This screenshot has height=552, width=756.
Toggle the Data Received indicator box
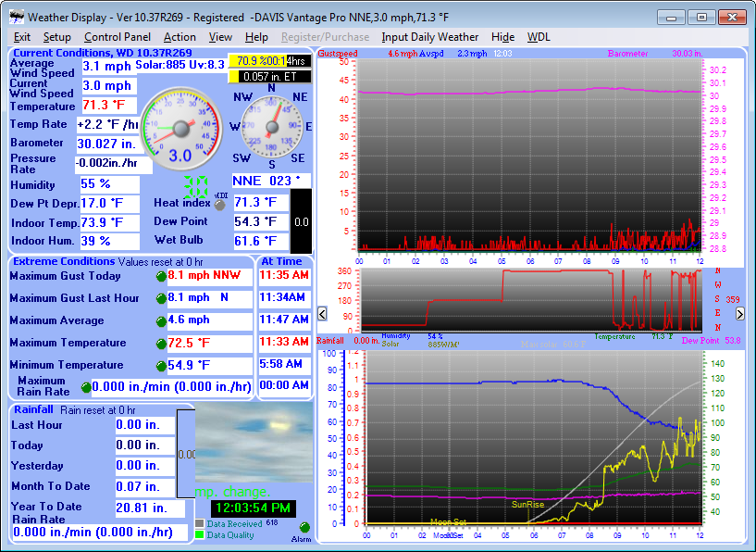click(199, 523)
